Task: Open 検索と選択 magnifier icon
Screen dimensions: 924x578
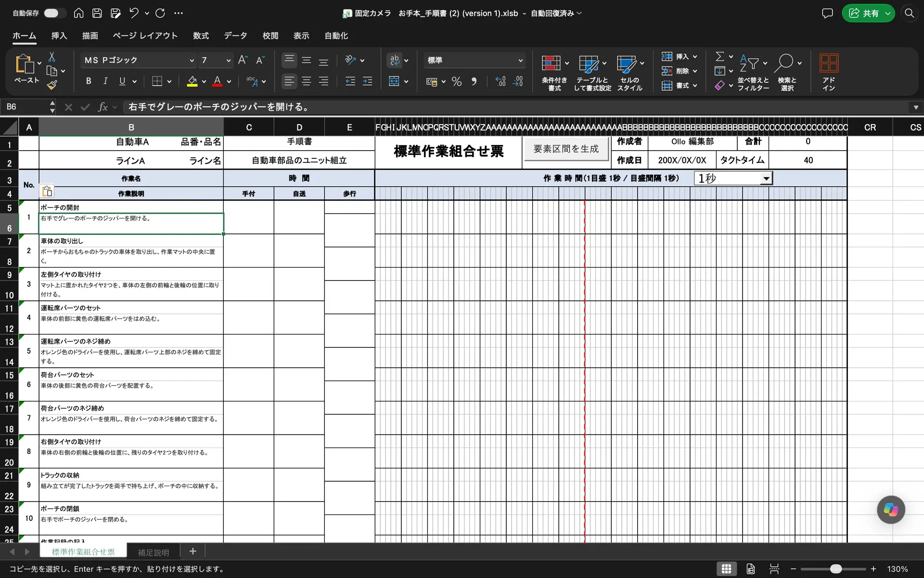Action: [785, 63]
